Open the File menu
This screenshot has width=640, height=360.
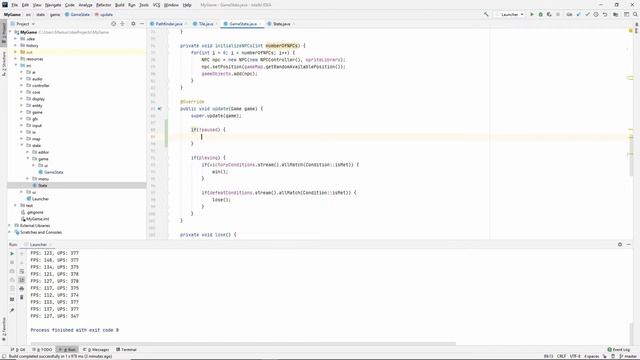(x=15, y=5)
